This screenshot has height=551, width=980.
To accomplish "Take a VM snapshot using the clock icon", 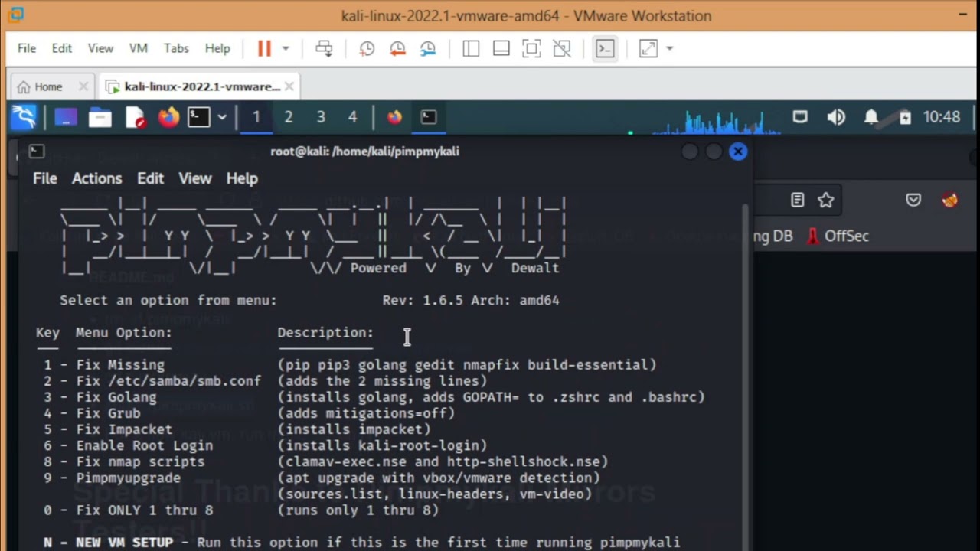I will [x=367, y=48].
